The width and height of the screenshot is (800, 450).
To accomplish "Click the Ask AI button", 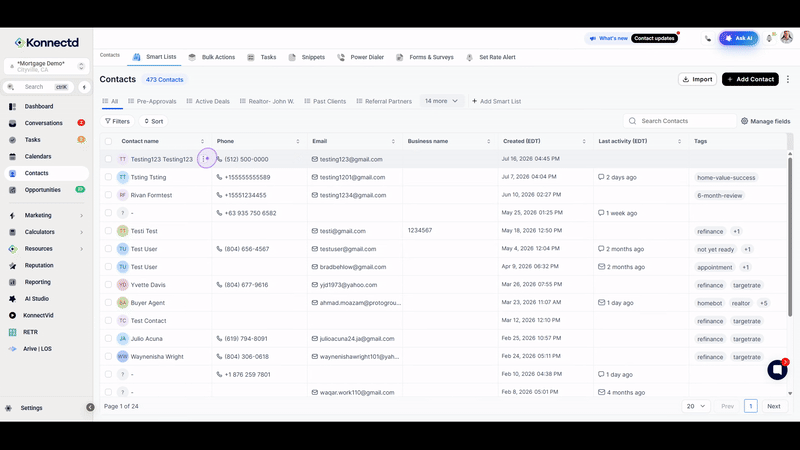I will click(x=739, y=38).
